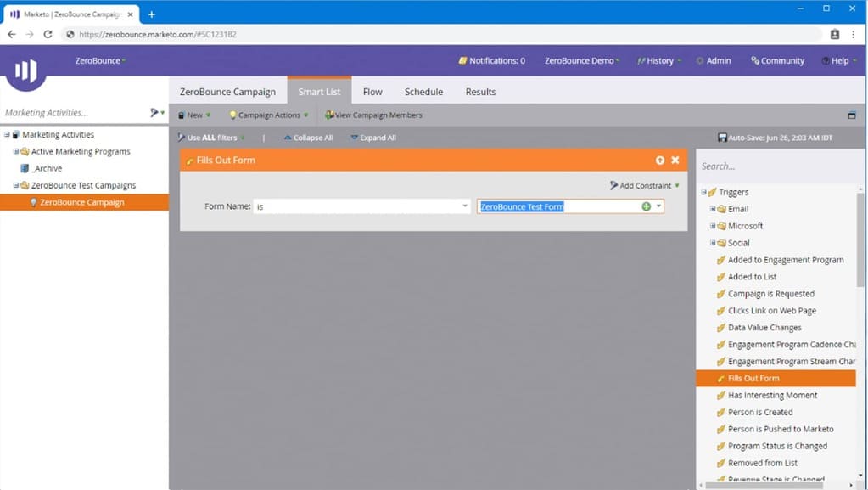The image size is (868, 490).
Task: Collapse All smart list triggers
Action: coord(308,138)
